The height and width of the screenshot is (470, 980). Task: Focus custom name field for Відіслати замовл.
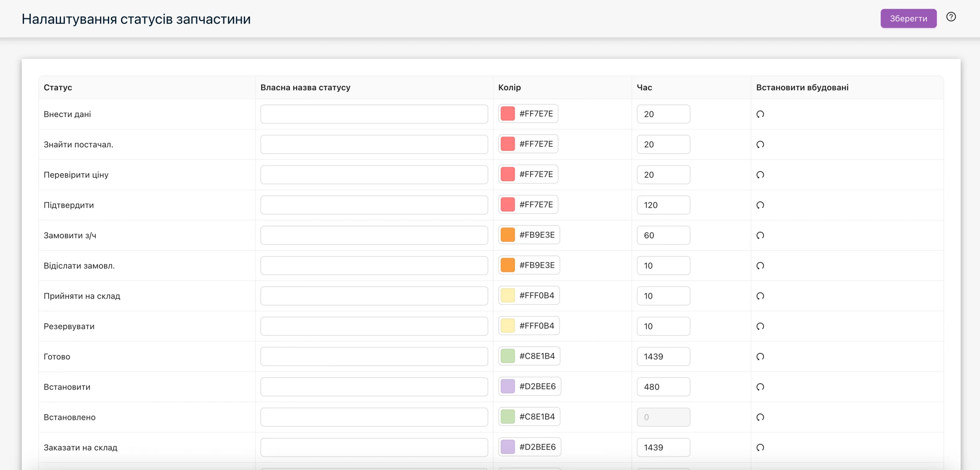click(374, 265)
